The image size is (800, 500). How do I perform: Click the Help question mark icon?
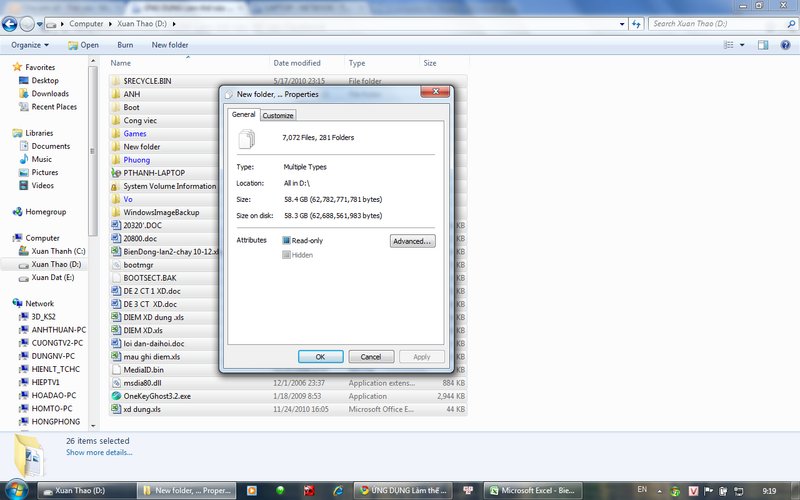click(x=785, y=45)
